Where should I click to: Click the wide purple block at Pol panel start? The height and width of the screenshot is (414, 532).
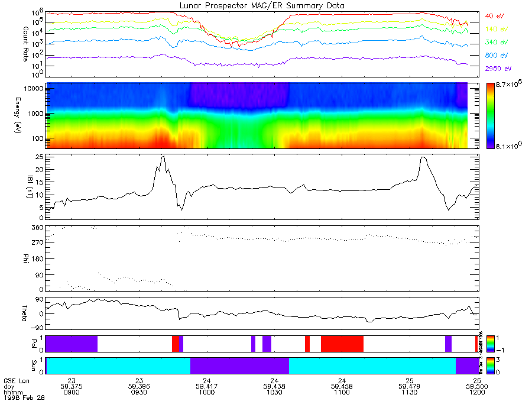(72, 344)
